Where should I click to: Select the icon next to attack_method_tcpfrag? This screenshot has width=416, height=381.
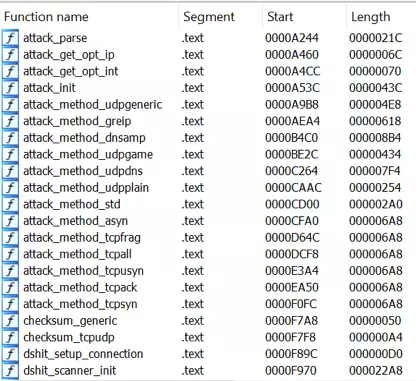[10, 237]
